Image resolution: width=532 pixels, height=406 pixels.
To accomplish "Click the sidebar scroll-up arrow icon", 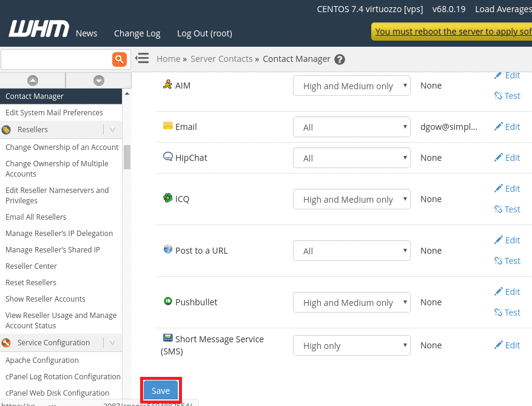I will [x=33, y=80].
